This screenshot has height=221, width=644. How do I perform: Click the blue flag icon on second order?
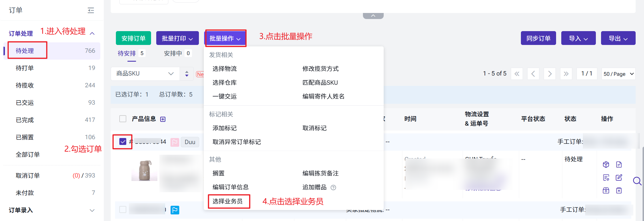click(175, 210)
